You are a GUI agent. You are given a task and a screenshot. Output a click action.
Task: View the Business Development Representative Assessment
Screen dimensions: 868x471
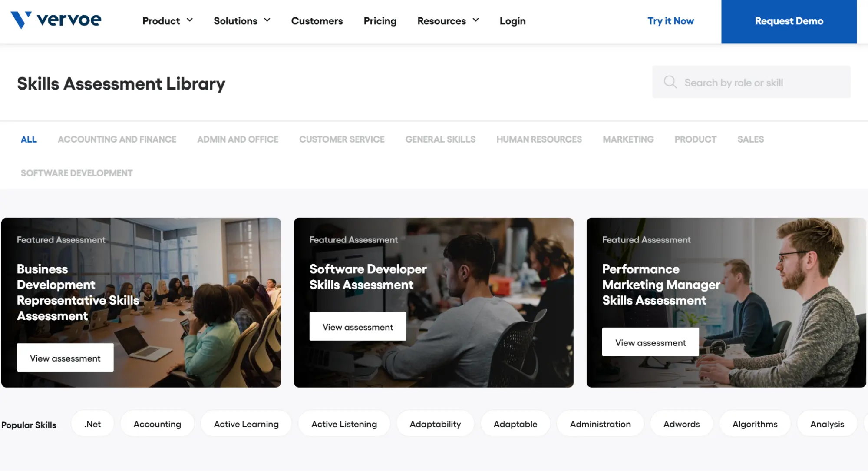tap(65, 357)
